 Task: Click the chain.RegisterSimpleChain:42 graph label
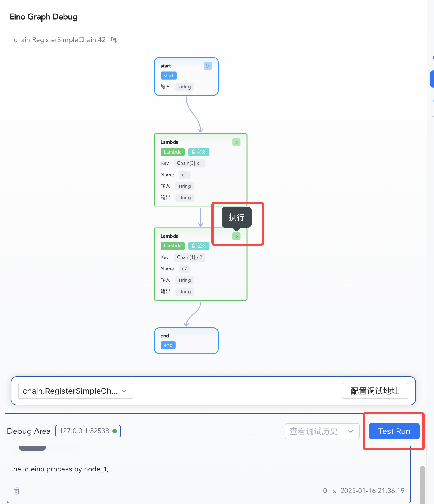click(60, 40)
